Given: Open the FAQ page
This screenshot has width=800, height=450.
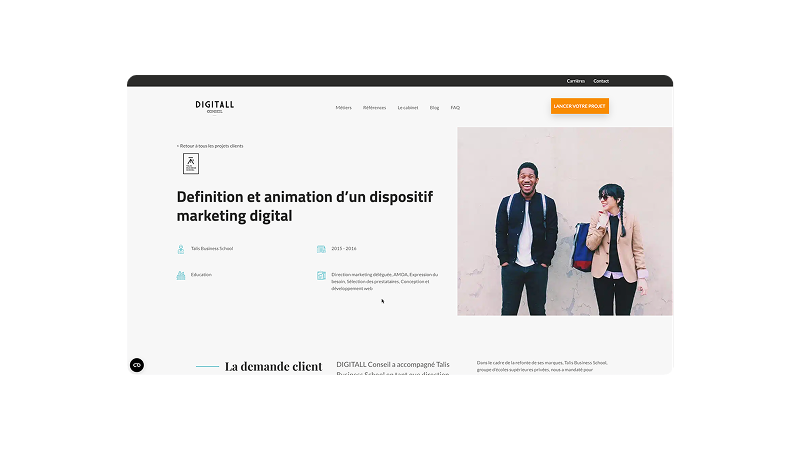Looking at the screenshot, I should coord(455,107).
